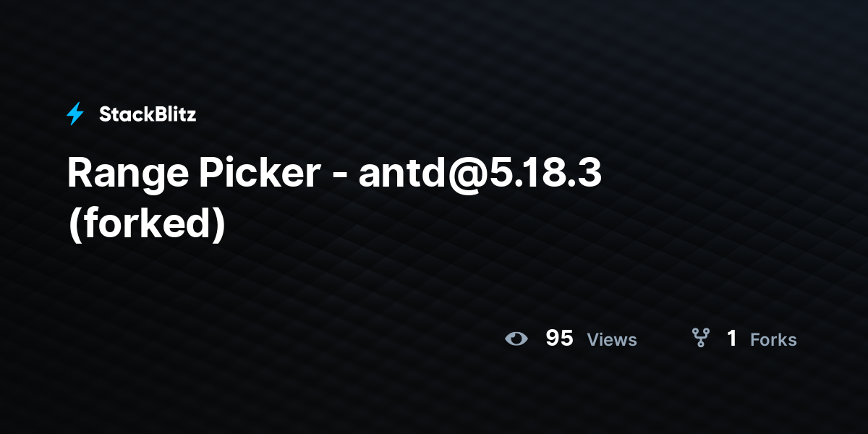Click the "5.18.3" version number
The width and height of the screenshot is (868, 434).
click(x=546, y=174)
